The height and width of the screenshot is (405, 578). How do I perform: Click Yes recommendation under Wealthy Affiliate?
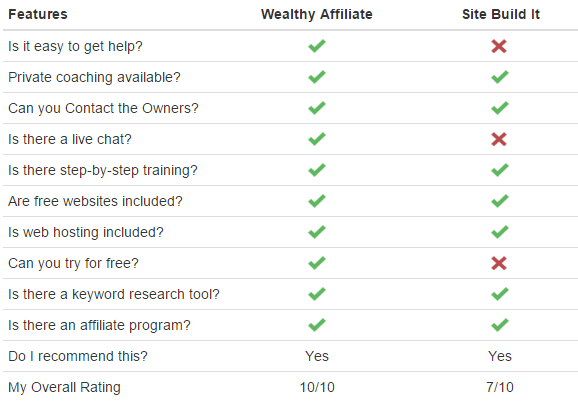pos(317,356)
